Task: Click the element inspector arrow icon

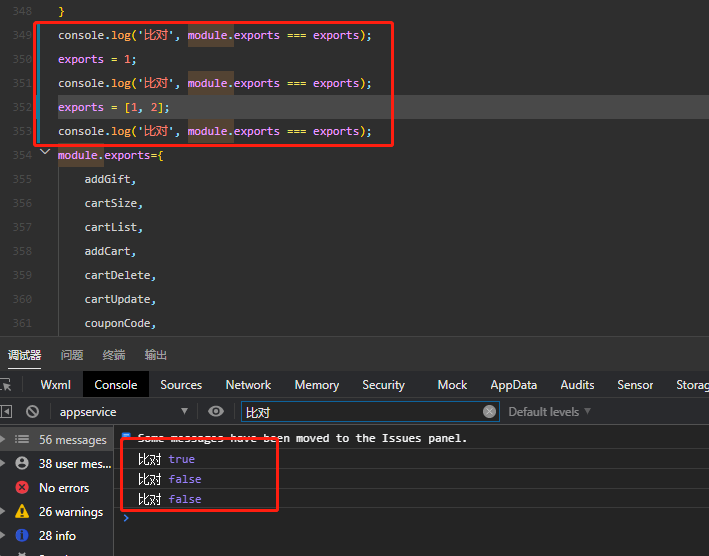Action: [6, 385]
